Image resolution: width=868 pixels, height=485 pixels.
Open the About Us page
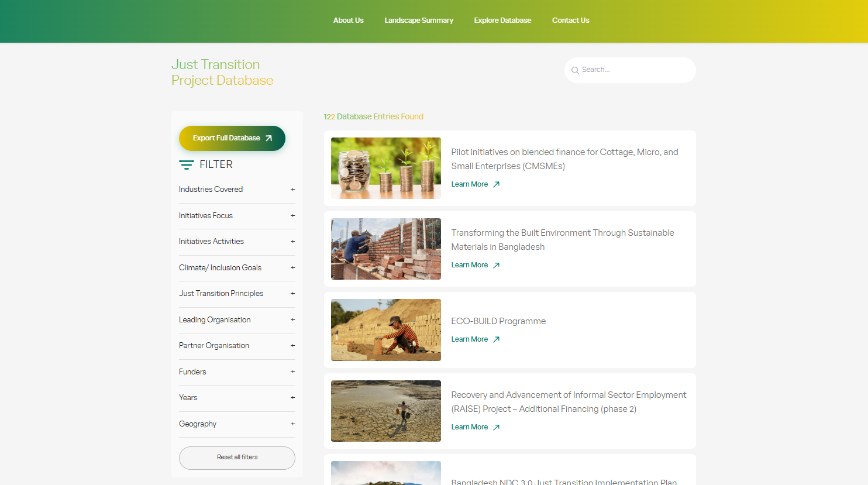coord(349,20)
